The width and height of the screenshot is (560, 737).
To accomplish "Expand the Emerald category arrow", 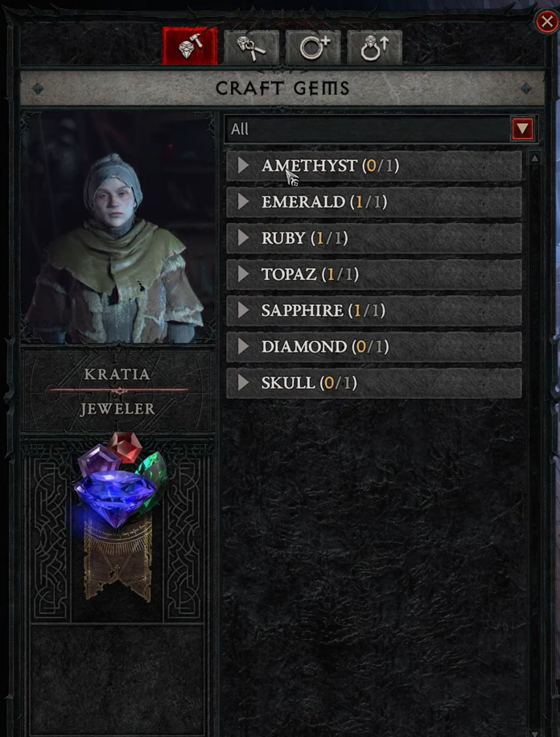I will point(243,202).
